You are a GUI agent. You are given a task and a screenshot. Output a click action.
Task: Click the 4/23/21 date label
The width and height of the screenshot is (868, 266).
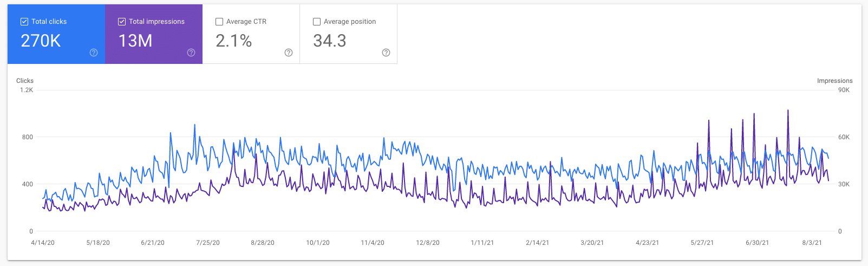(x=648, y=243)
